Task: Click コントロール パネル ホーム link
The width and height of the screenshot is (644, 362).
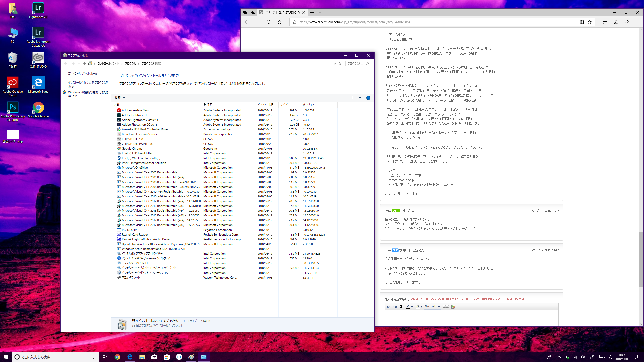Action: coord(83,74)
